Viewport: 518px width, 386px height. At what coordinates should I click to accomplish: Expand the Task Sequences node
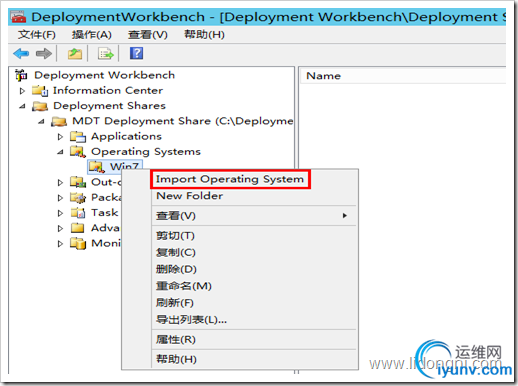click(x=60, y=213)
